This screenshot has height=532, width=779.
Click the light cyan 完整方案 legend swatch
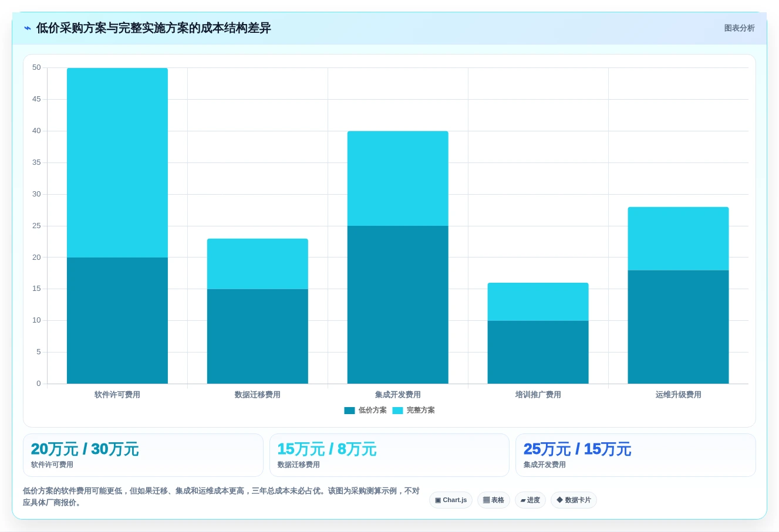point(397,411)
